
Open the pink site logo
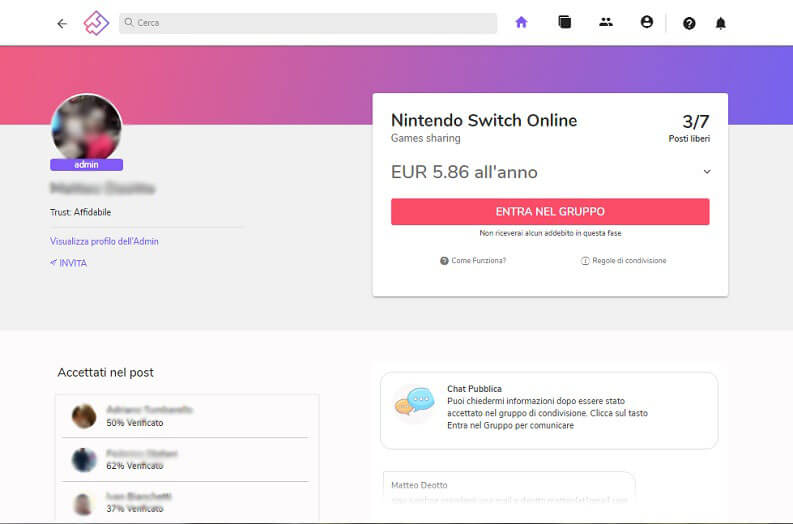[96, 23]
